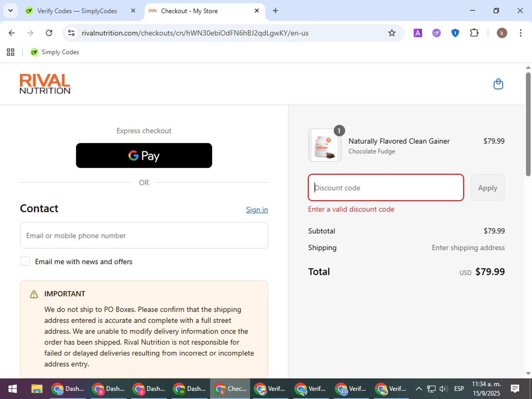Open the volume speaker icon
Viewport: 532px width, 399px height.
443,389
